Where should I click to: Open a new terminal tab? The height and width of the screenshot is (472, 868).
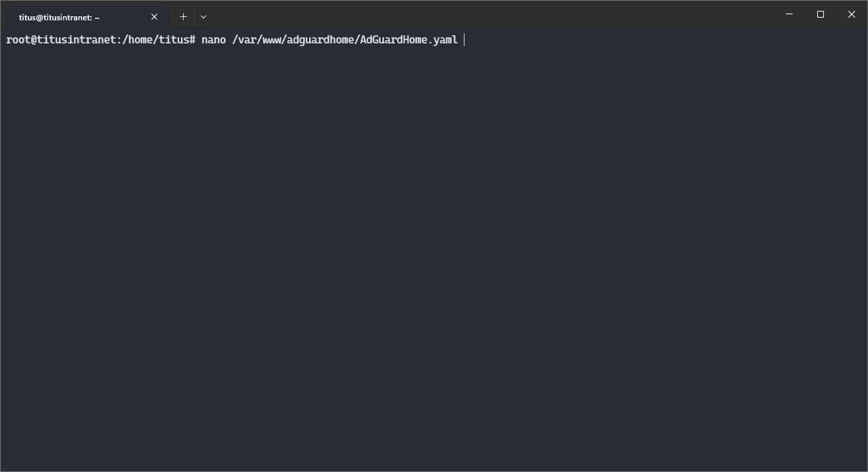[183, 16]
